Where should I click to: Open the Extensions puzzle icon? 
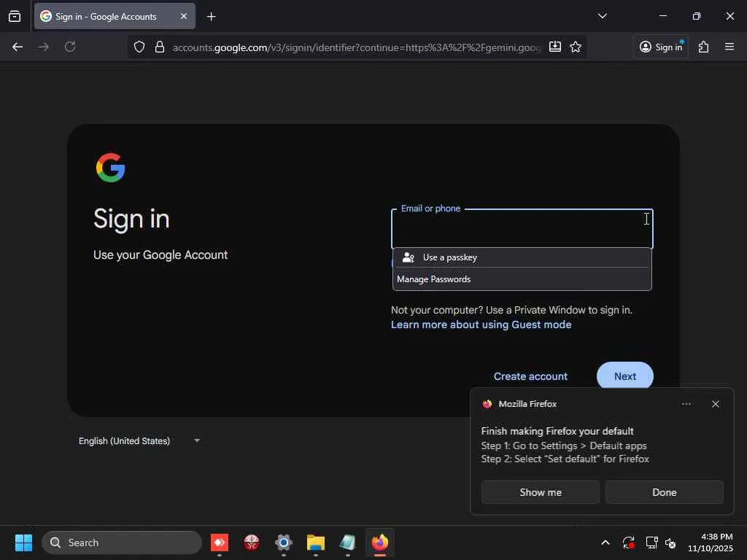703,47
